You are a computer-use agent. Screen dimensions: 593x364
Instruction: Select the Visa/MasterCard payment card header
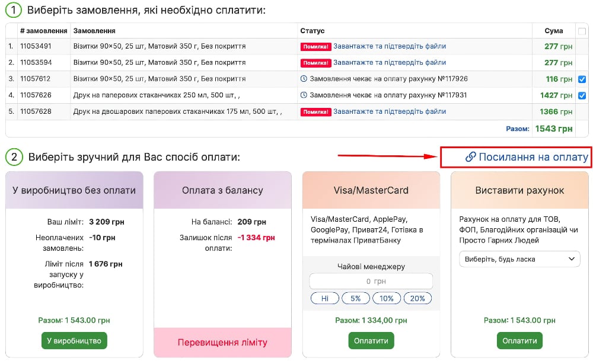[x=371, y=190]
